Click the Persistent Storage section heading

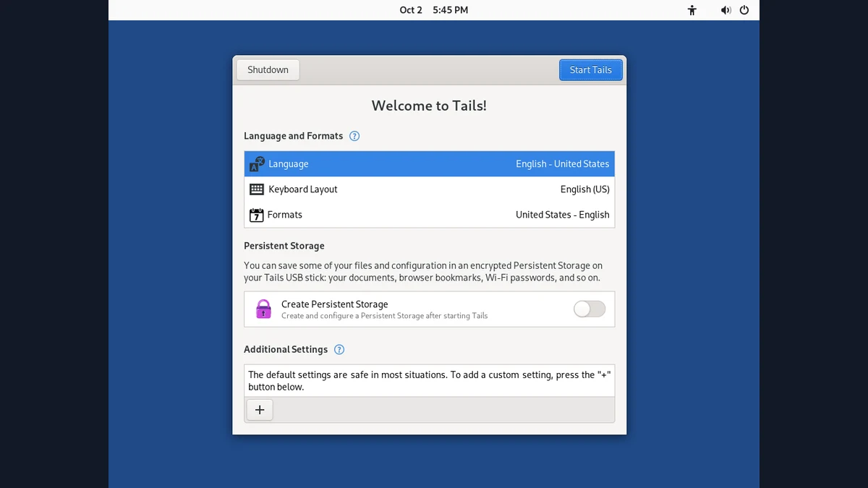tap(284, 246)
